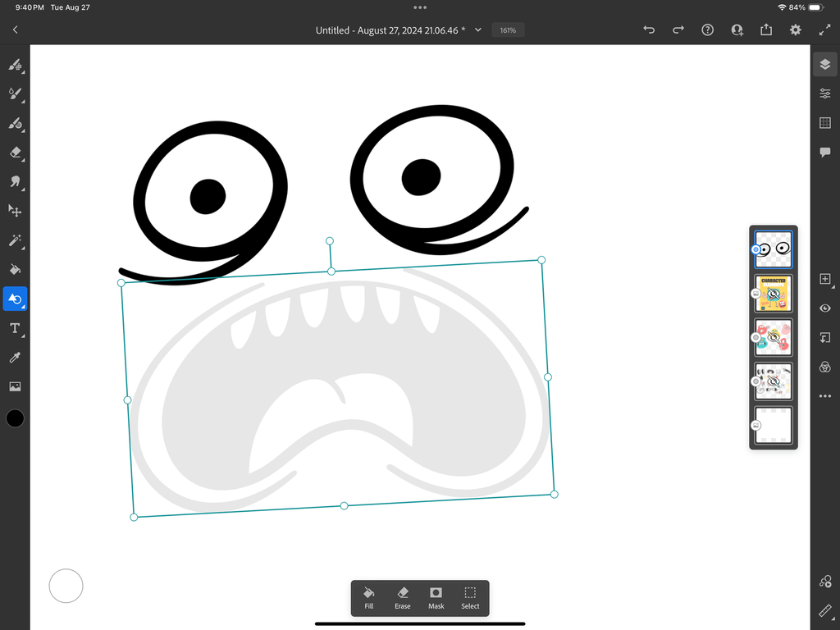This screenshot has width=840, height=630.
Task: Open the Precision grid panel
Action: click(825, 123)
